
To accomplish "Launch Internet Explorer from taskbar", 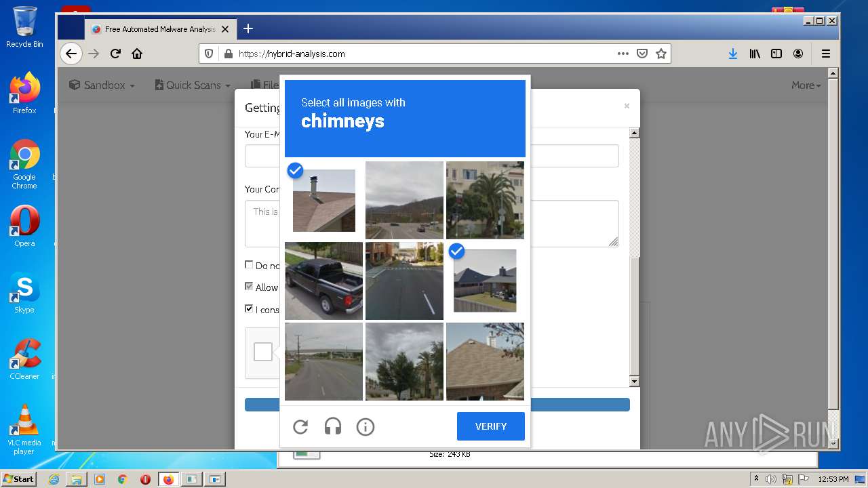I will (54, 479).
